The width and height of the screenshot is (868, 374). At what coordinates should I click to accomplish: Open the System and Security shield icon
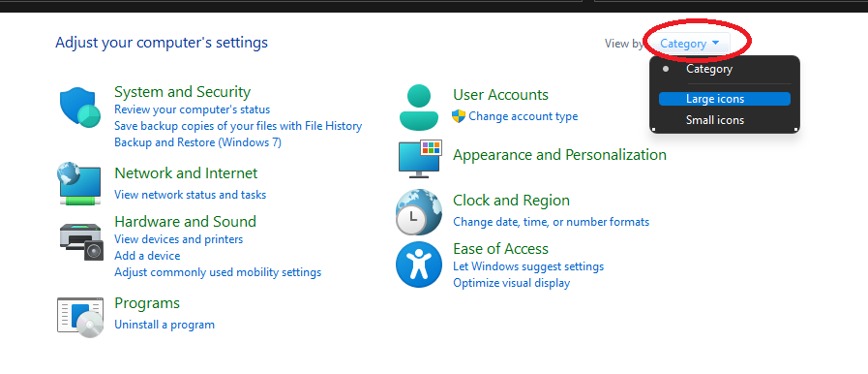pyautogui.click(x=80, y=108)
